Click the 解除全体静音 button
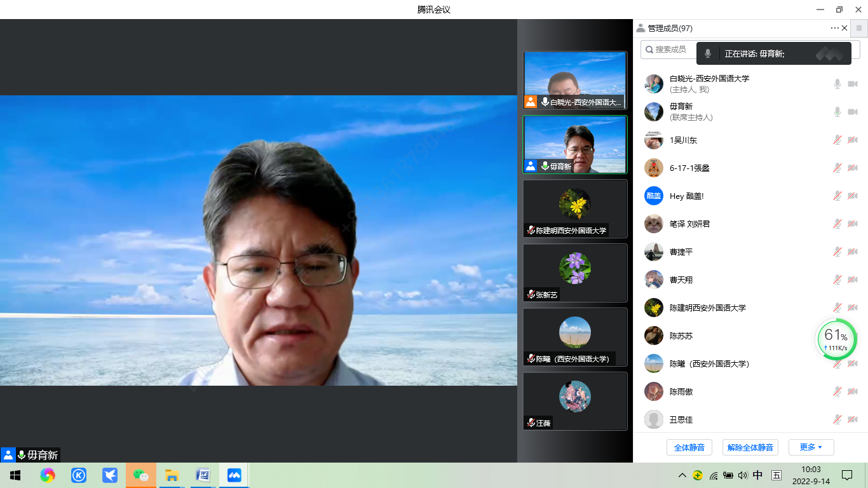 (750, 447)
